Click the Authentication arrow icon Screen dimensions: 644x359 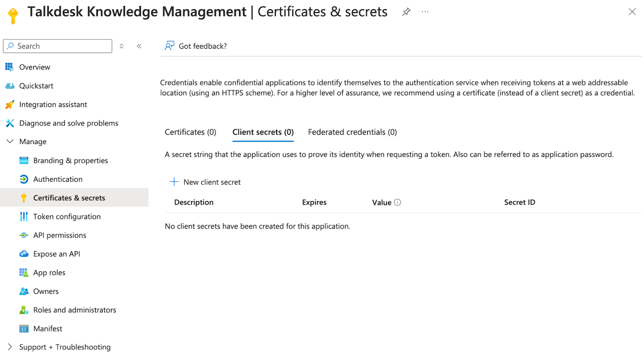(24, 179)
